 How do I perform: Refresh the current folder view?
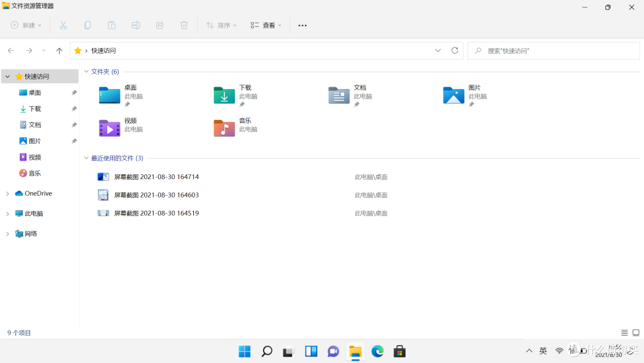(x=454, y=51)
